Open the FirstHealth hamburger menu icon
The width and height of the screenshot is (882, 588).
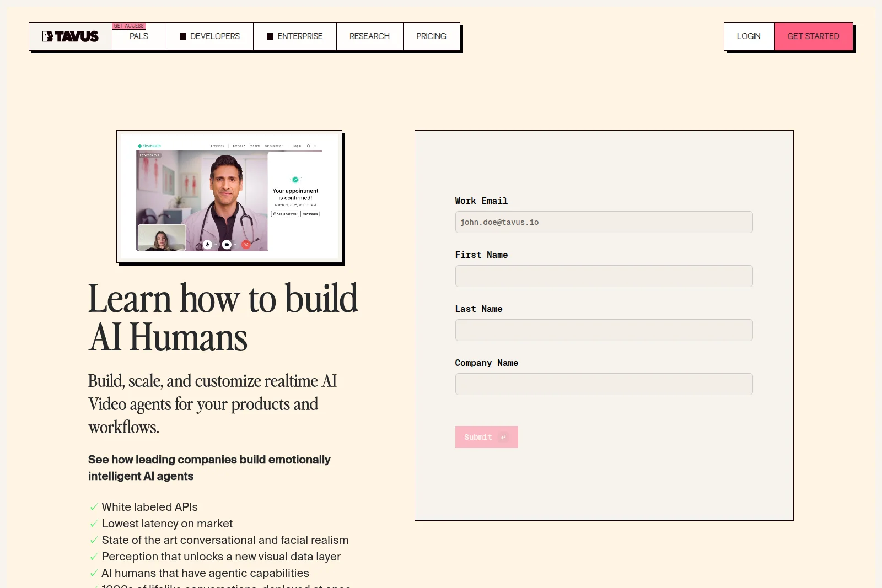pos(315,146)
